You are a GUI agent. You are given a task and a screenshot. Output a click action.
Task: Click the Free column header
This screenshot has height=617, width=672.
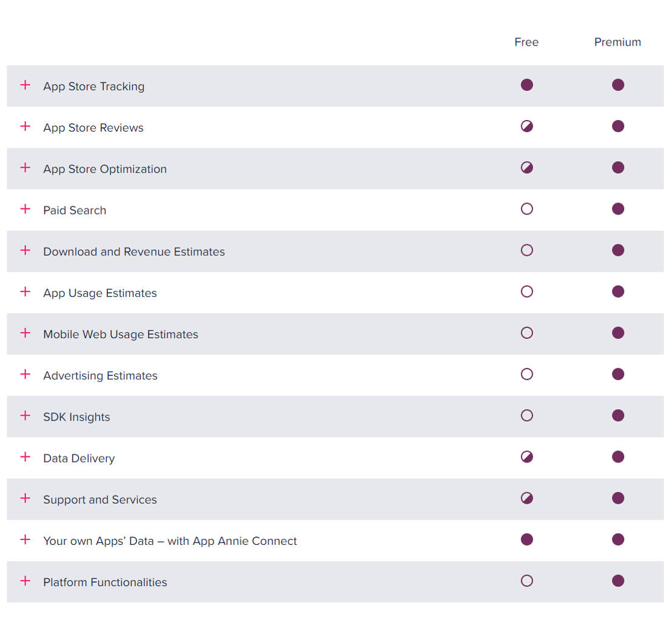tap(526, 42)
